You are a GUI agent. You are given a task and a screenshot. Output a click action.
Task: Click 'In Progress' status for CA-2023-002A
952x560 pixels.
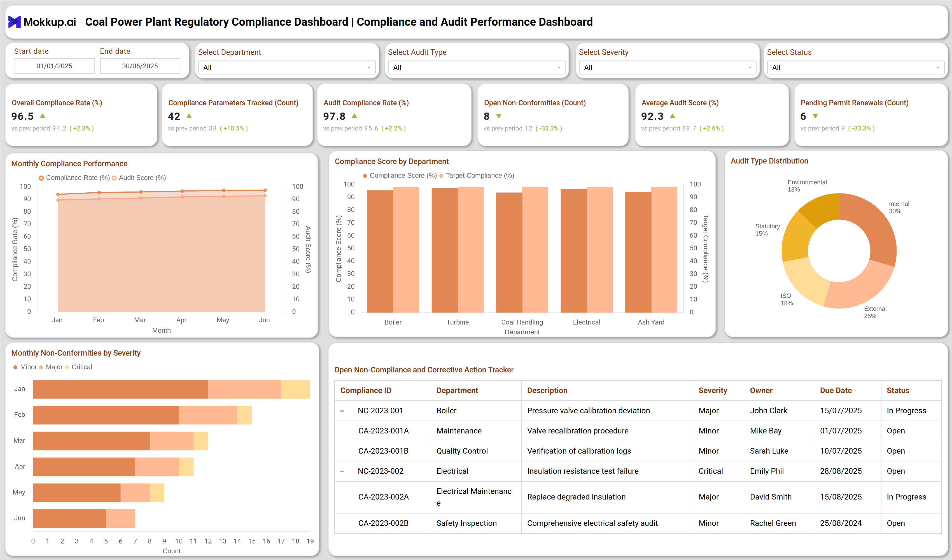[906, 497]
